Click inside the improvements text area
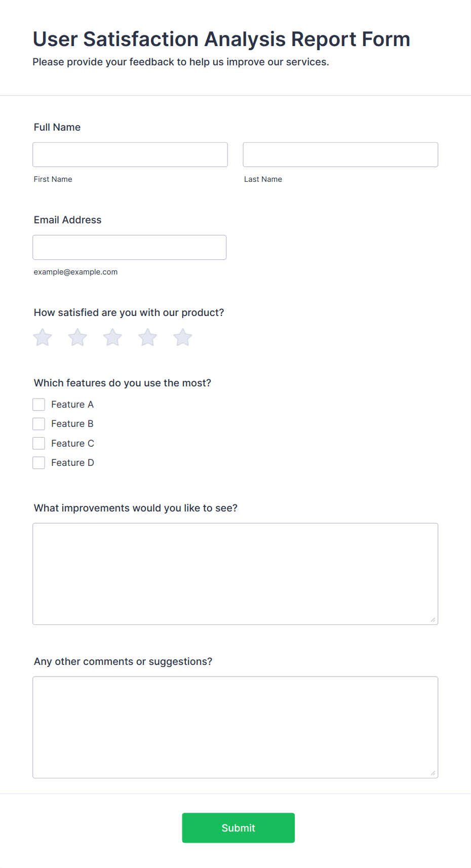 (235, 574)
